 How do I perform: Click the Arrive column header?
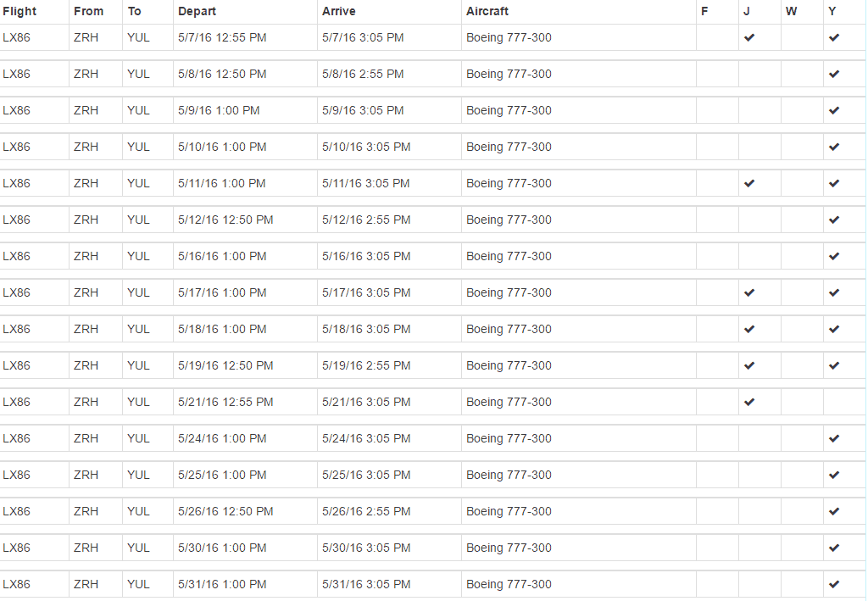coord(339,11)
